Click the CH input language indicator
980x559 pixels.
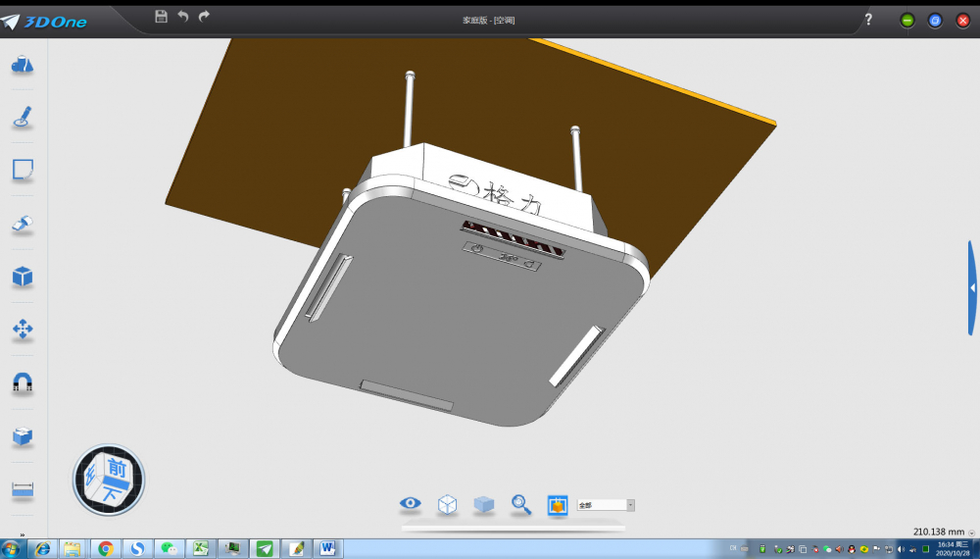[733, 548]
